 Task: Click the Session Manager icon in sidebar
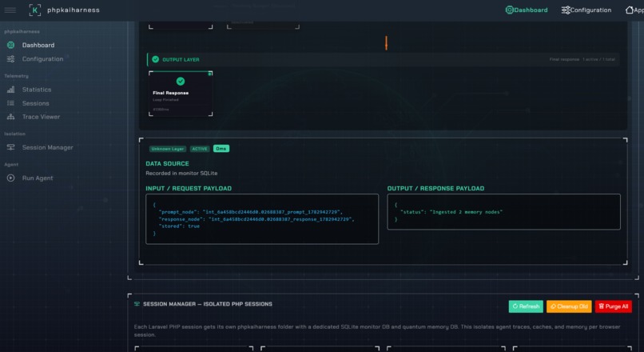(x=10, y=147)
